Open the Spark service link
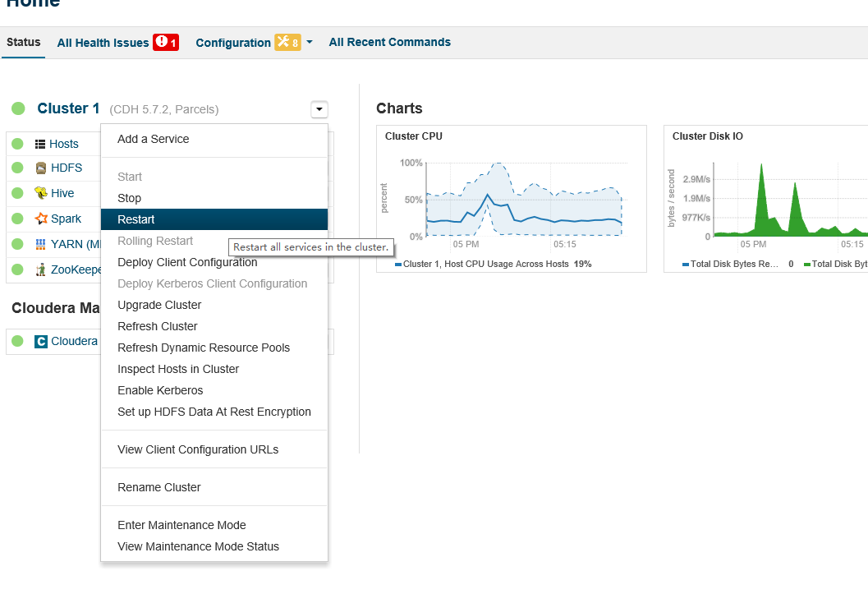 click(66, 219)
